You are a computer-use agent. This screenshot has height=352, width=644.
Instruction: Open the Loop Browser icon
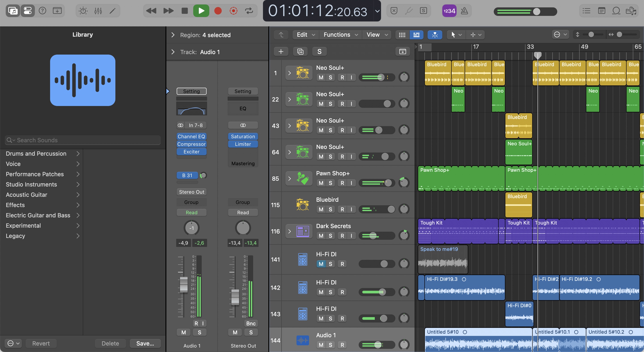coord(616,11)
